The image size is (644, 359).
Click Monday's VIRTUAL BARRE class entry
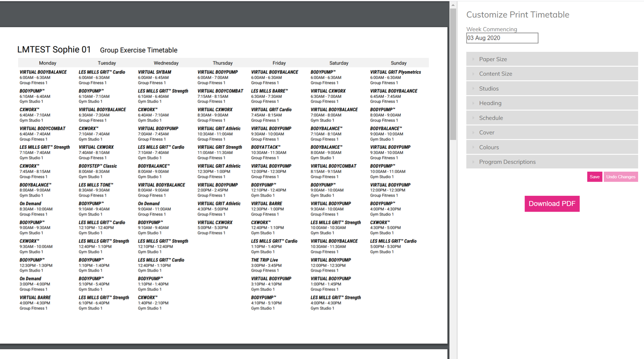click(x=35, y=303)
